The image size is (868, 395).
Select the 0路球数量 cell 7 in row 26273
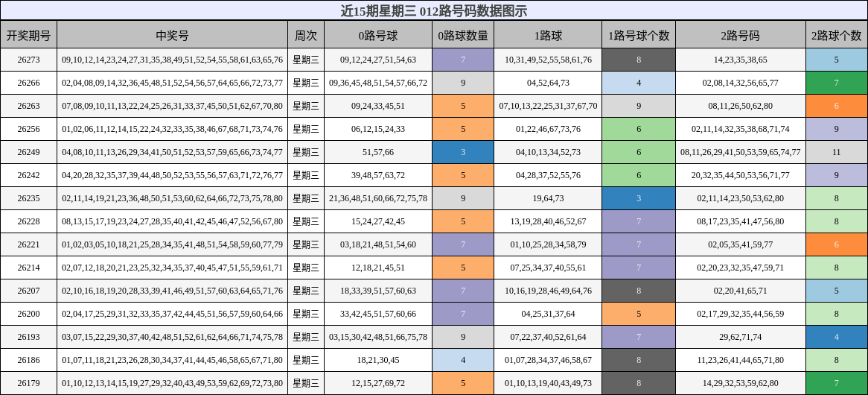click(x=463, y=60)
